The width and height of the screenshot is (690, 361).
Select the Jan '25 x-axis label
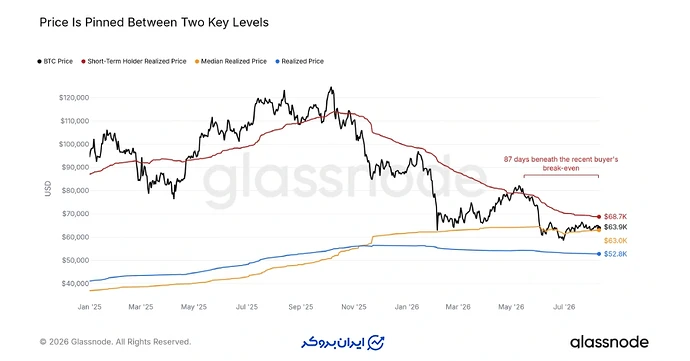pyautogui.click(x=89, y=307)
